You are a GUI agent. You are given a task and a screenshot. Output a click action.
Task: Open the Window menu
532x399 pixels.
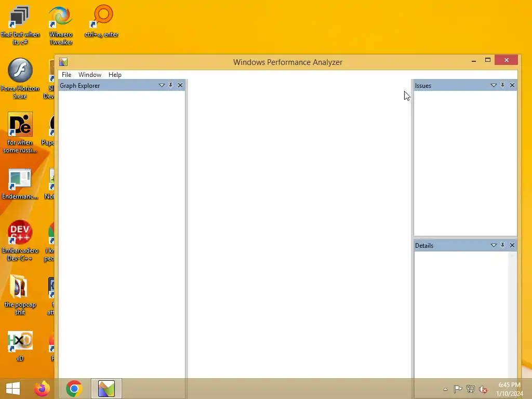89,75
